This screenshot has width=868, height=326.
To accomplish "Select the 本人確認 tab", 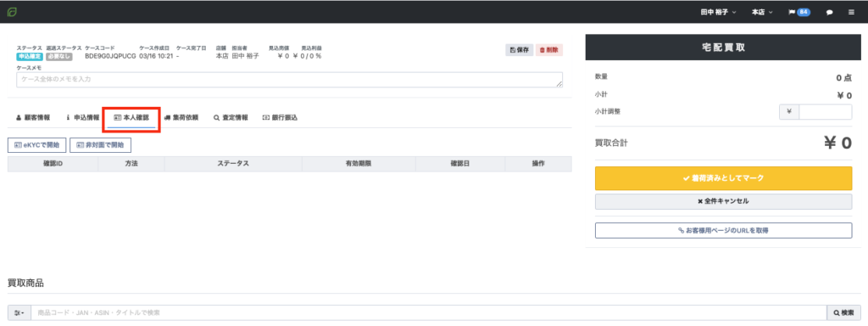I will click(x=131, y=117).
